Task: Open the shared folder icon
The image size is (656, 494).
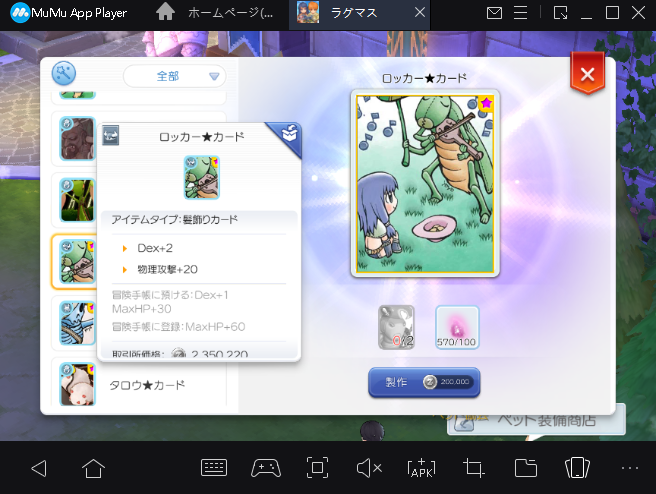Action: tap(526, 468)
